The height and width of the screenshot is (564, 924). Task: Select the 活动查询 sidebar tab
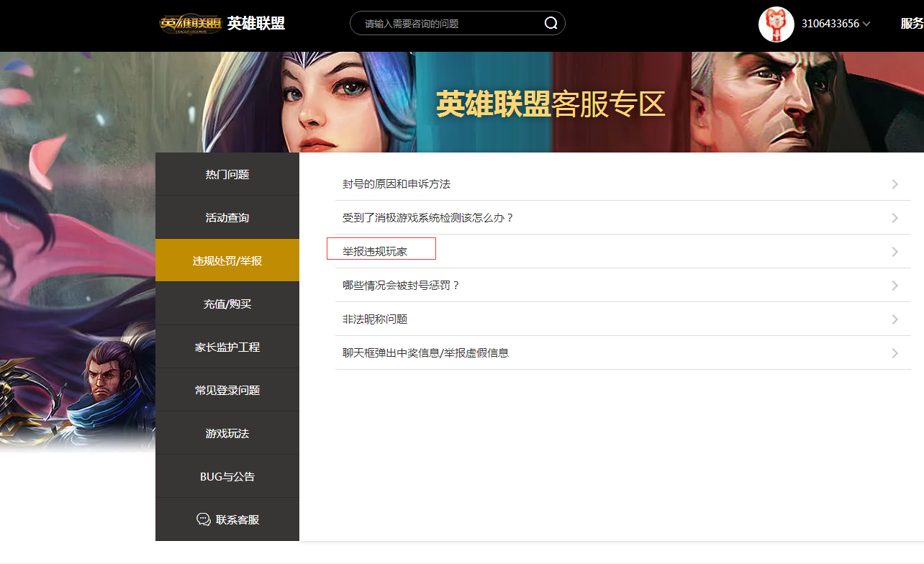click(227, 217)
